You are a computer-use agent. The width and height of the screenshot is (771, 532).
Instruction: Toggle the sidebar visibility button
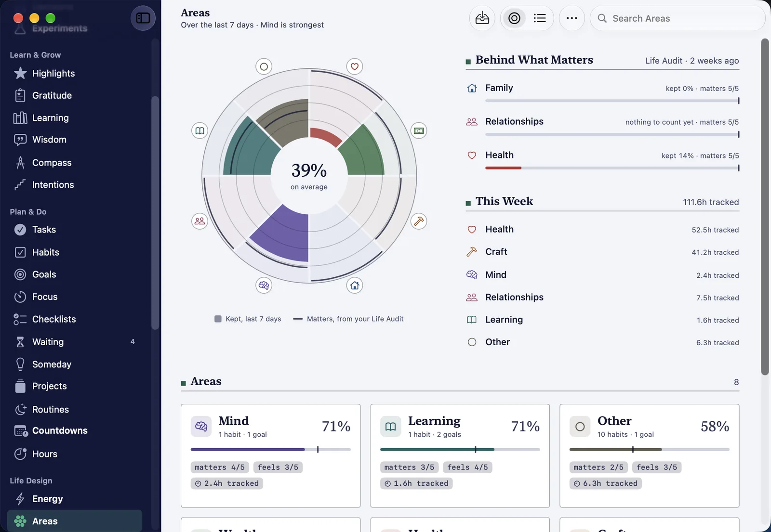(143, 18)
